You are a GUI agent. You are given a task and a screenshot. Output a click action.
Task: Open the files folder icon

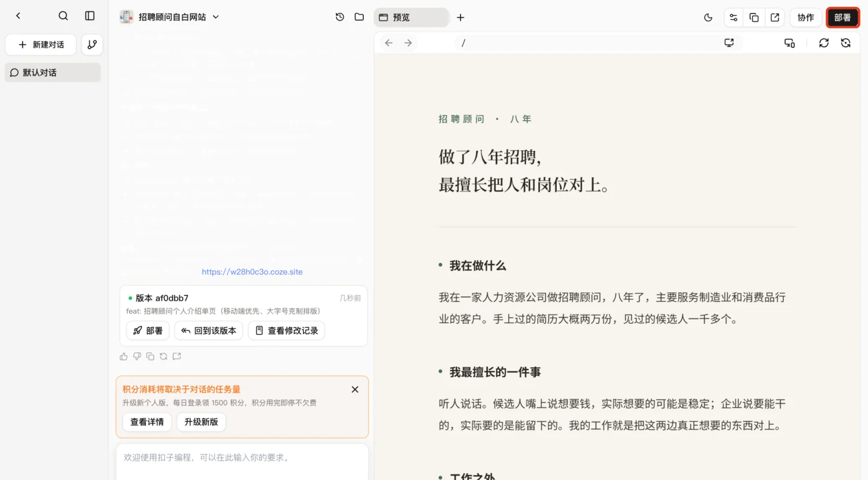pyautogui.click(x=359, y=17)
